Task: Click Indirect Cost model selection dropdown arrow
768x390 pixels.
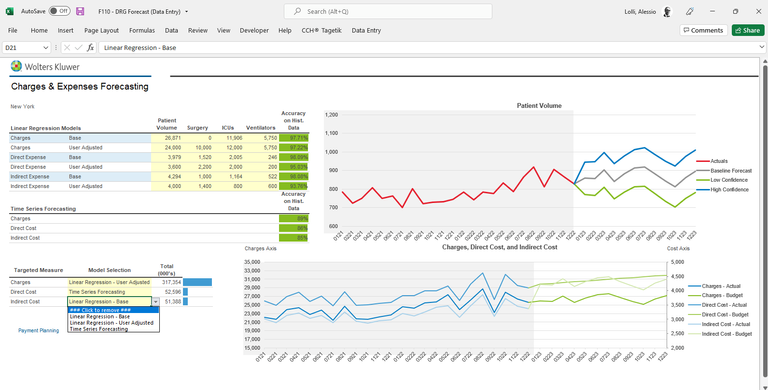Action: tap(155, 302)
